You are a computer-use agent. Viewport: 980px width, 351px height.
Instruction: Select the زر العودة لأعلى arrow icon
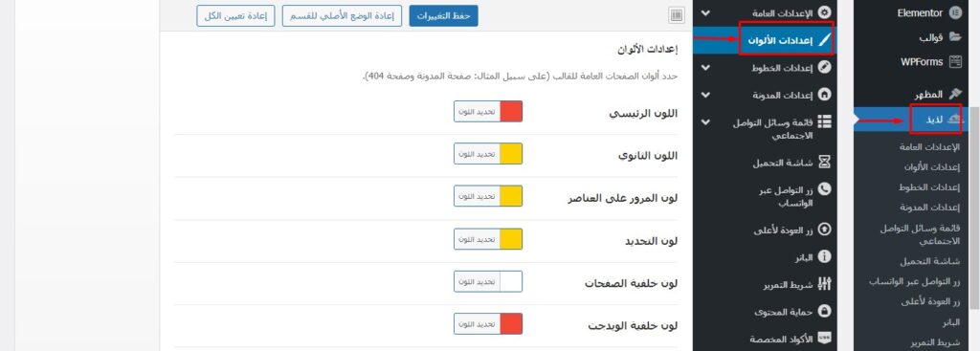click(824, 230)
